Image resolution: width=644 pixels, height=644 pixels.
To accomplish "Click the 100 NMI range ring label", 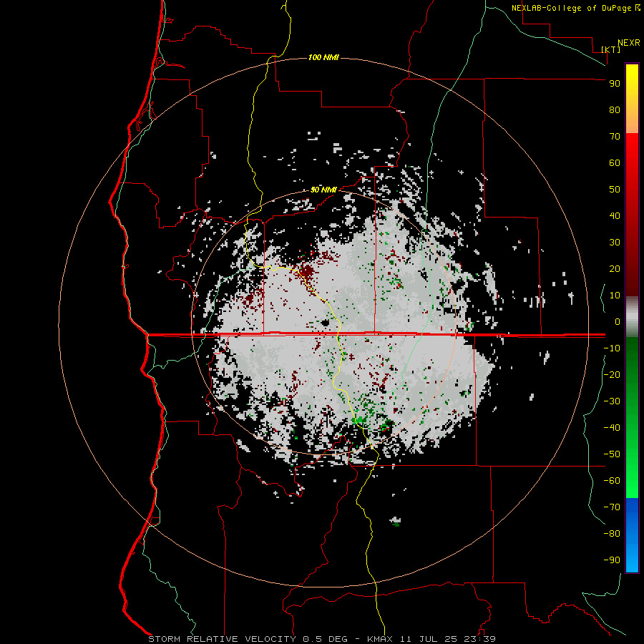I will [x=323, y=57].
